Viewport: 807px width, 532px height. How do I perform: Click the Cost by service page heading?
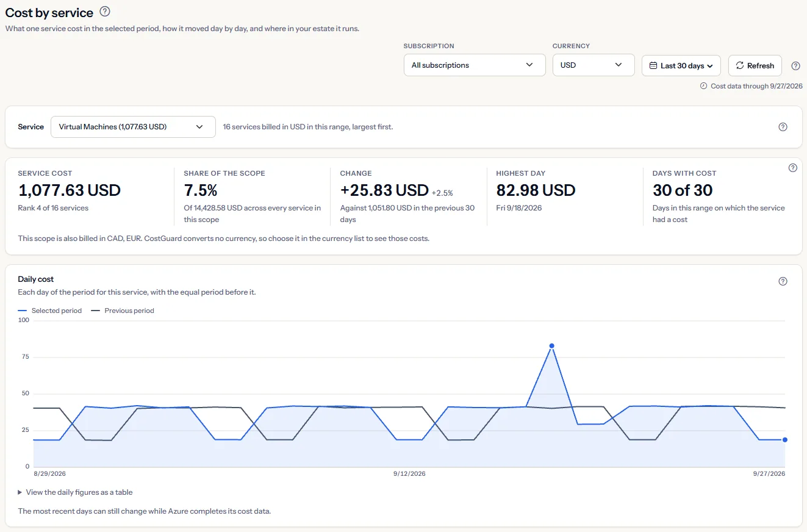point(49,12)
